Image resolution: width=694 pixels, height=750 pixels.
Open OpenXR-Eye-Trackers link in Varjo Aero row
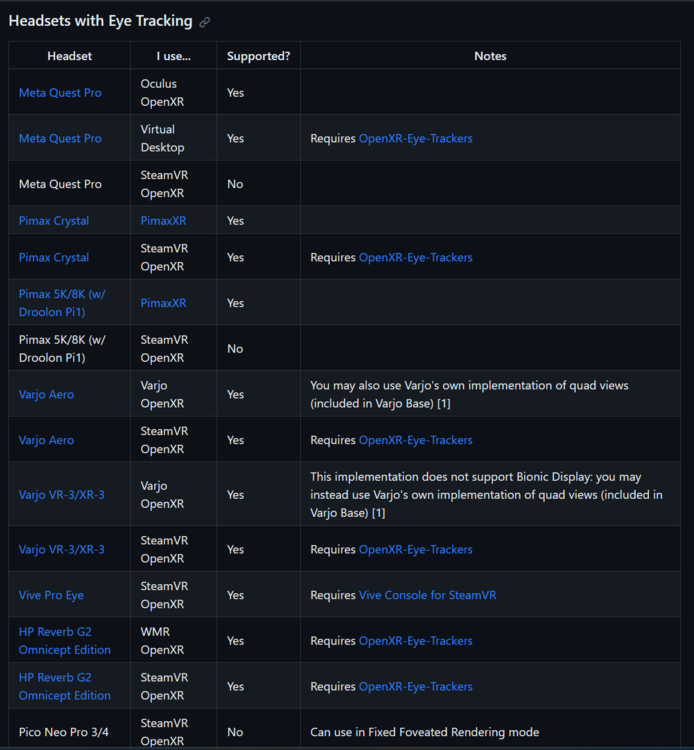415,440
